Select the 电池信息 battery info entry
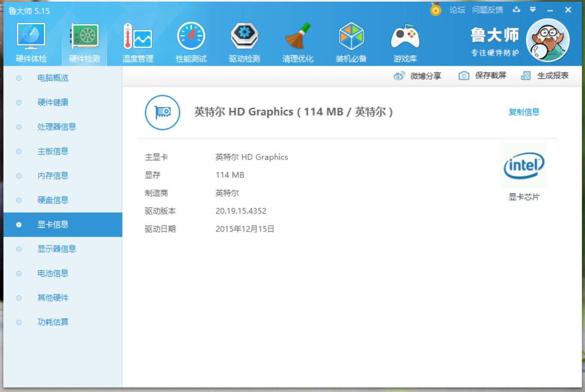Image resolution: width=585 pixels, height=392 pixels. point(52,273)
